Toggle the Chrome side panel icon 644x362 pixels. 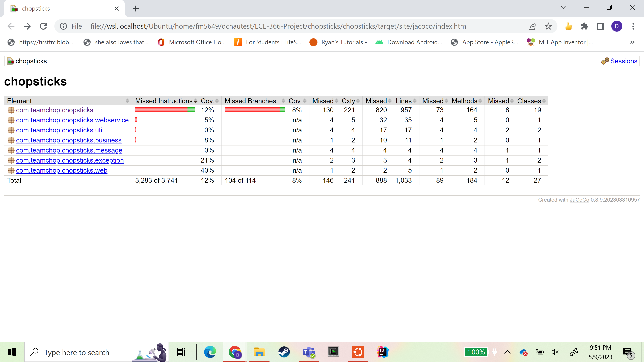(601, 26)
